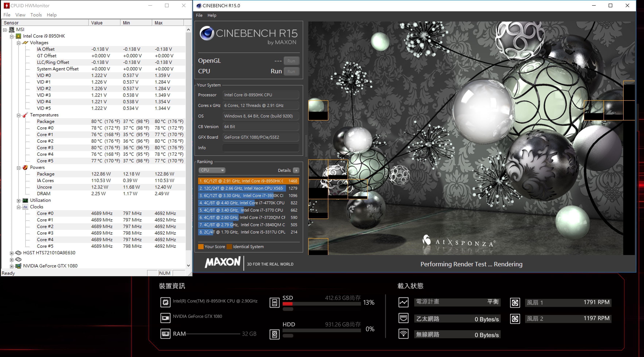The image size is (644, 357).
Task: Click the power plan chart icon
Action: [x=404, y=302]
